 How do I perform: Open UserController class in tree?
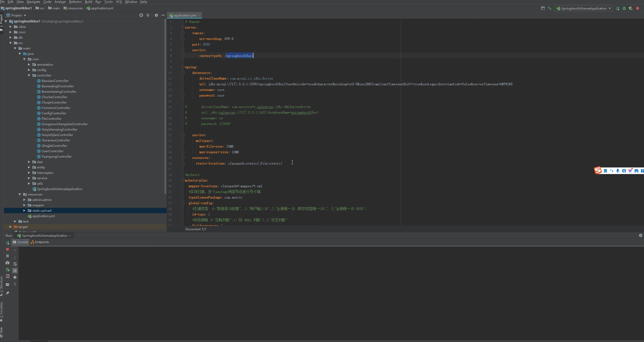click(52, 151)
